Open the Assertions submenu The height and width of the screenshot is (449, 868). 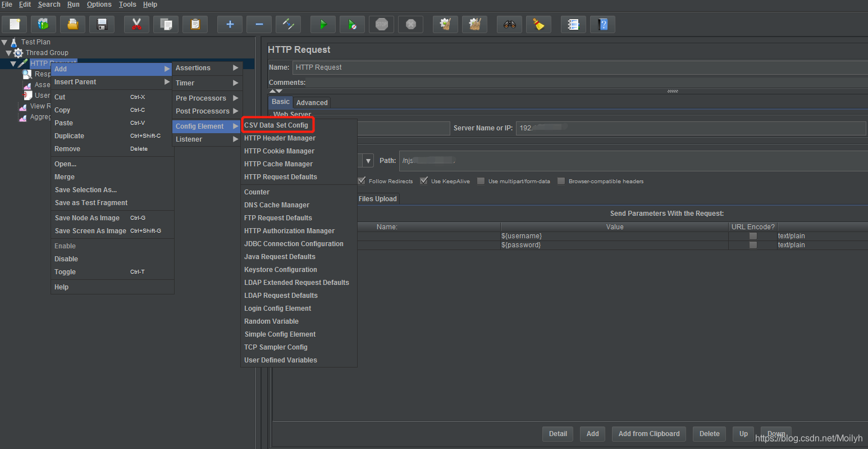click(x=207, y=68)
